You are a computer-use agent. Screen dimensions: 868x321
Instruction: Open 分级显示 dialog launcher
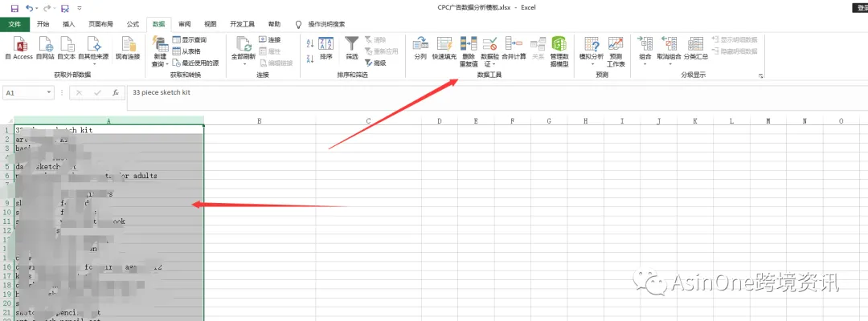[x=761, y=75]
